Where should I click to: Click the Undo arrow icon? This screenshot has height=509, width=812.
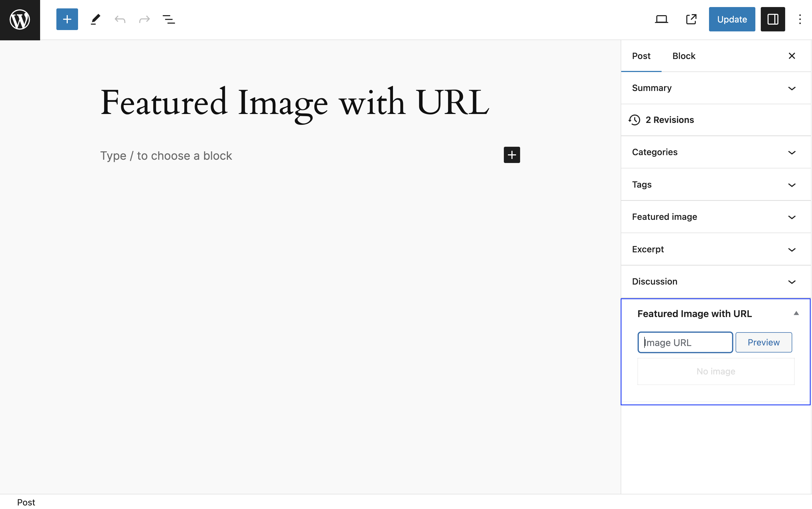coord(120,19)
